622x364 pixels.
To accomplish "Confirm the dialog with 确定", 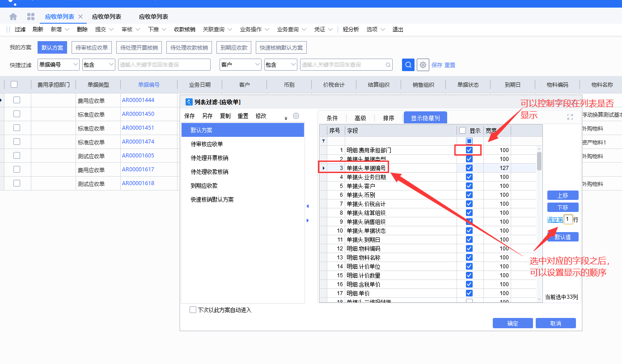I will [513, 323].
